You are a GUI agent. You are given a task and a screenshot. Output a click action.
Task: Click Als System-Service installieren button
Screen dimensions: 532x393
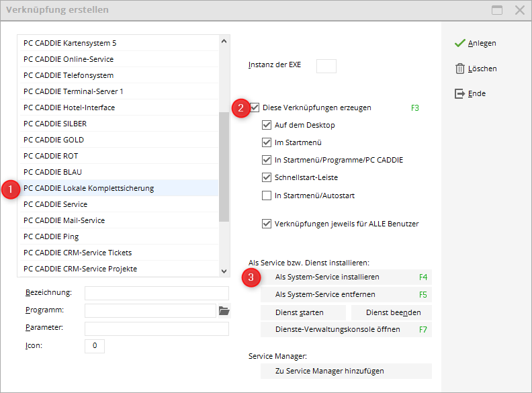(346, 277)
